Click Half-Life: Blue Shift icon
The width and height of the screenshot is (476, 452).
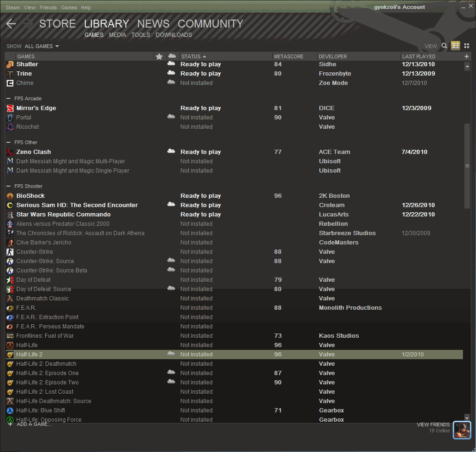coord(10,410)
